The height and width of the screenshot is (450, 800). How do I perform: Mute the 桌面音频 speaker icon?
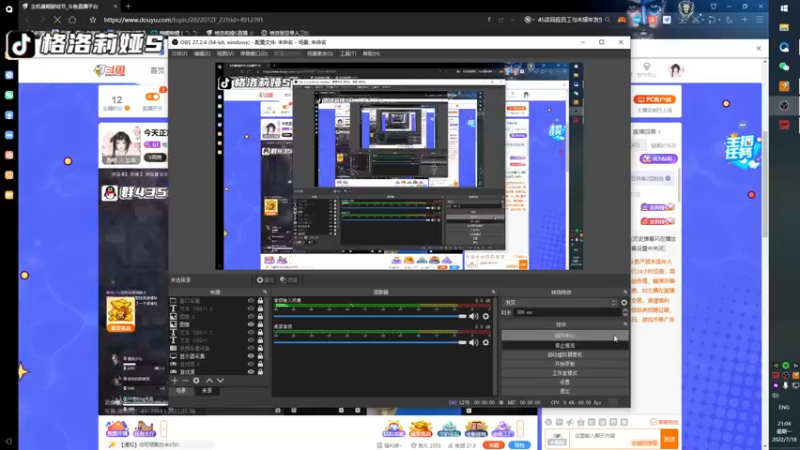click(473, 342)
